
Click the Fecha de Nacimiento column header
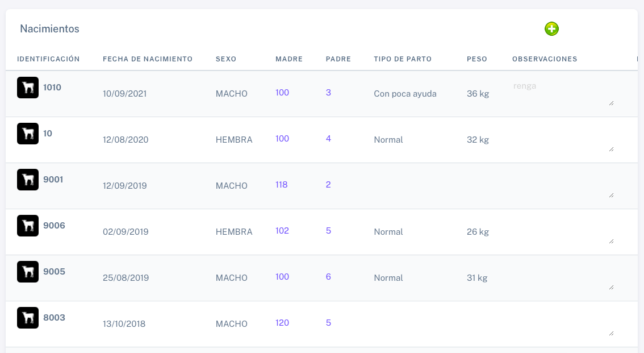[148, 59]
